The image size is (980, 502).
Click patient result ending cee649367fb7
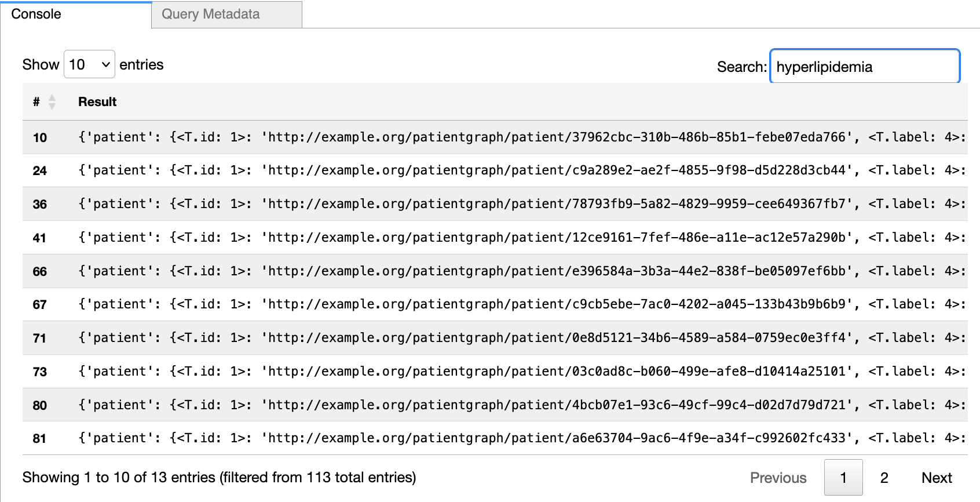tap(522, 204)
